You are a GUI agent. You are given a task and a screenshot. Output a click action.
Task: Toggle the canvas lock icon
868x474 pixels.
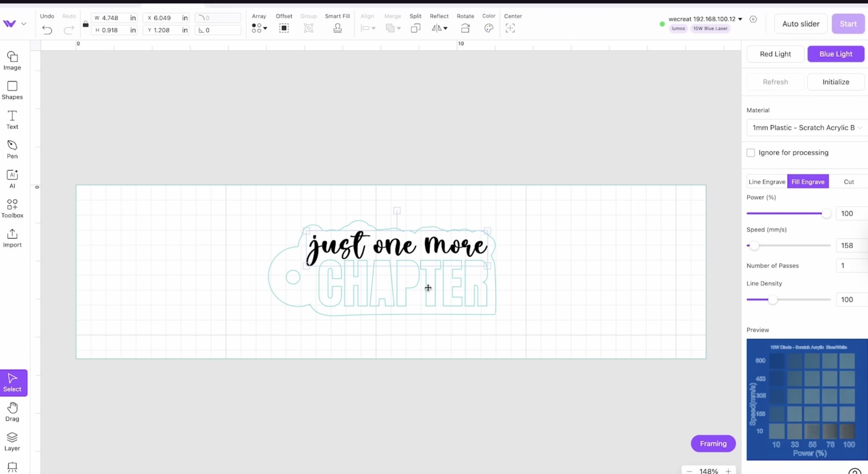[86, 24]
